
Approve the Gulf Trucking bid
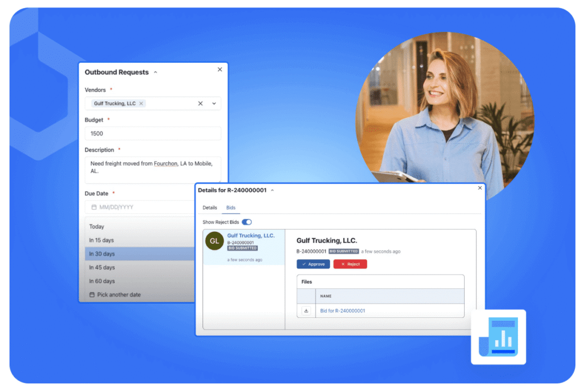313,264
